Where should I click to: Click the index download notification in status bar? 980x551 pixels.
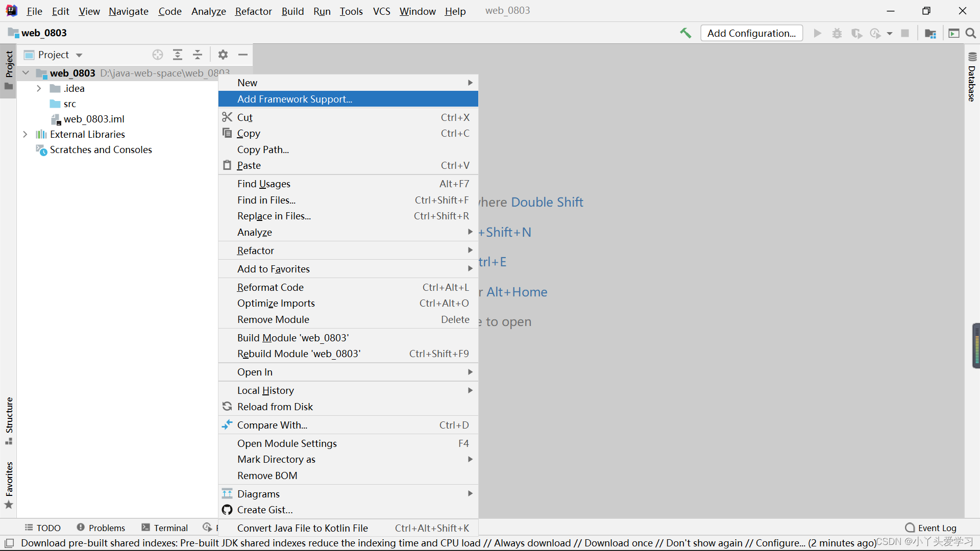point(448,543)
